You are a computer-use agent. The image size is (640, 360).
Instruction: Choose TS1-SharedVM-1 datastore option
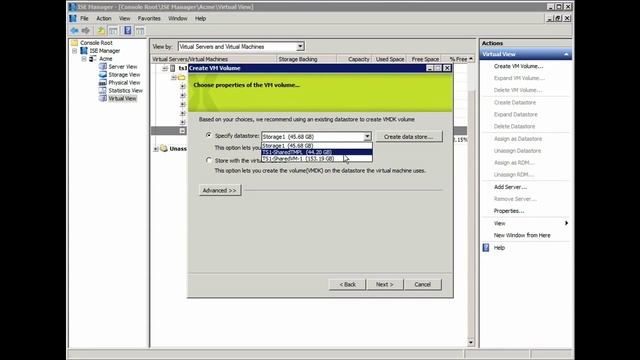(317, 158)
